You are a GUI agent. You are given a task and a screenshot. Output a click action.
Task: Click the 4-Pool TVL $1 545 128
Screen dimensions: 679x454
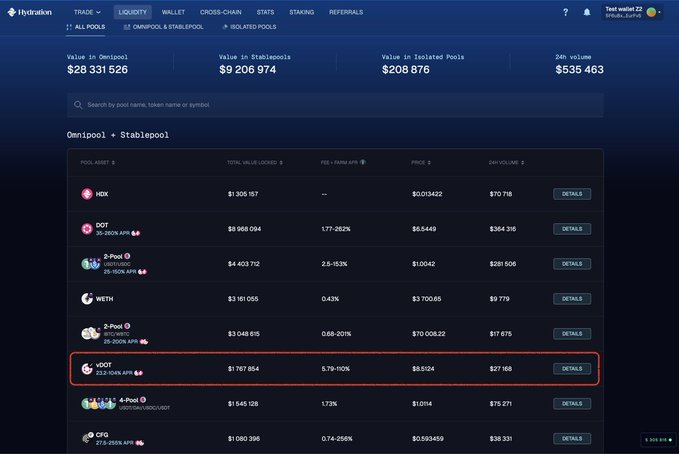[x=243, y=403]
